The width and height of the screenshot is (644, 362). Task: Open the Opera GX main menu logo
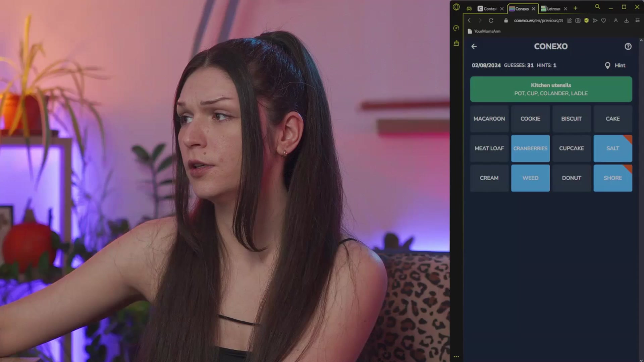[x=456, y=7]
